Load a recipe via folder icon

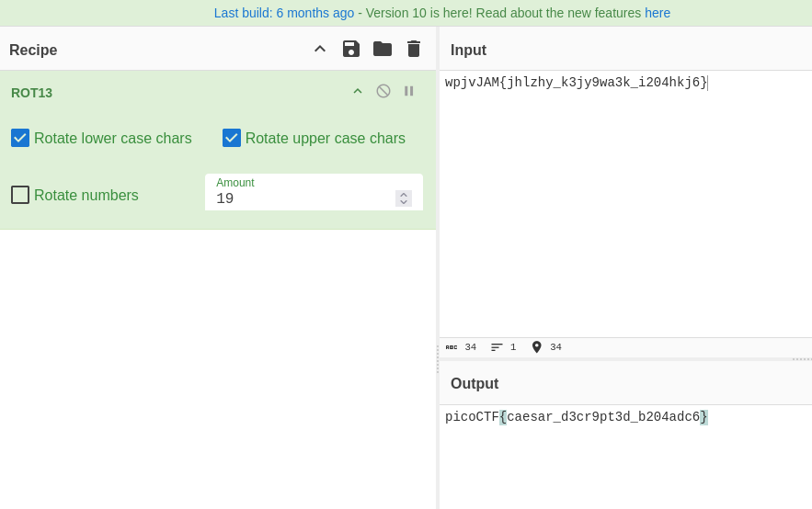click(383, 49)
